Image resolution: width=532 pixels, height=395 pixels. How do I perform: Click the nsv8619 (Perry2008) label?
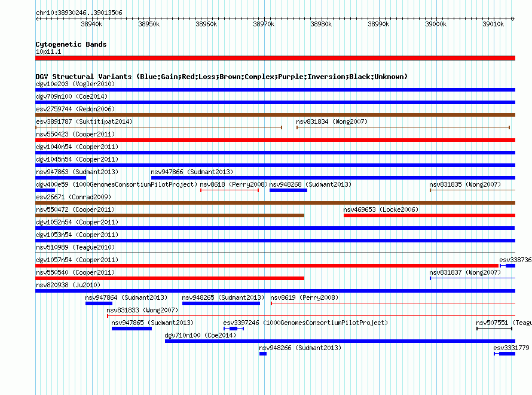pos(304,297)
